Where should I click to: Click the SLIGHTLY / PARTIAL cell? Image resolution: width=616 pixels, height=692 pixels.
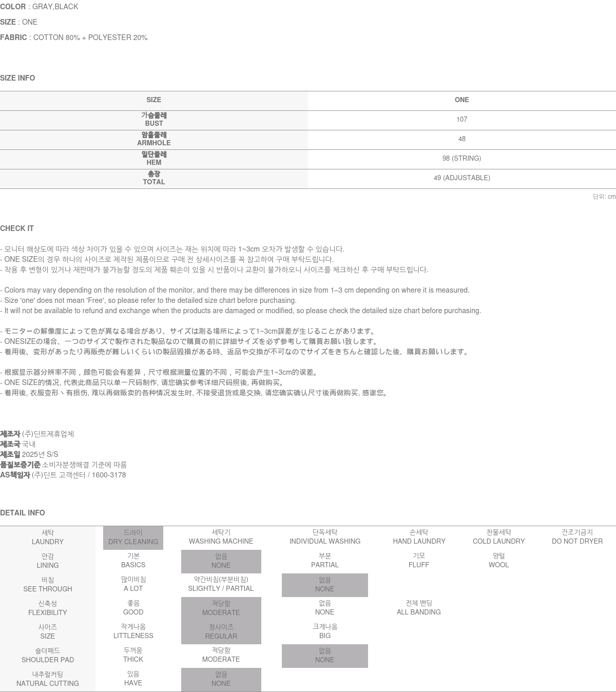pyautogui.click(x=221, y=584)
